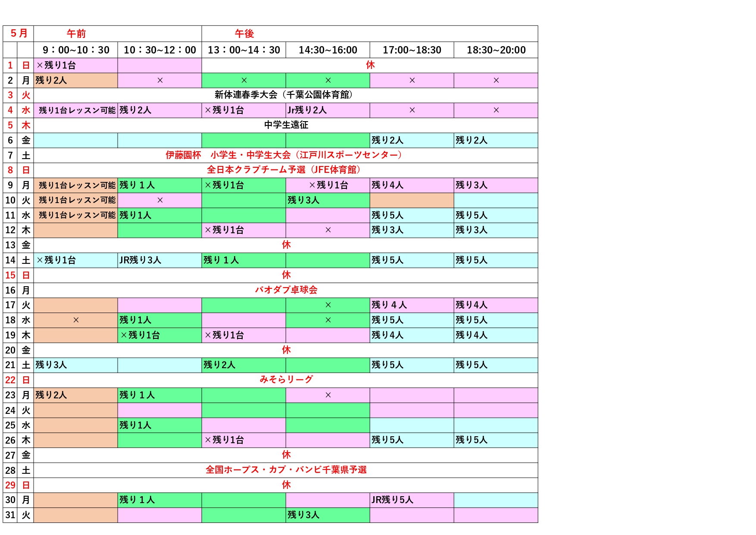
Task: Click the 5月 month header cell
Action: pyautogui.click(x=19, y=34)
